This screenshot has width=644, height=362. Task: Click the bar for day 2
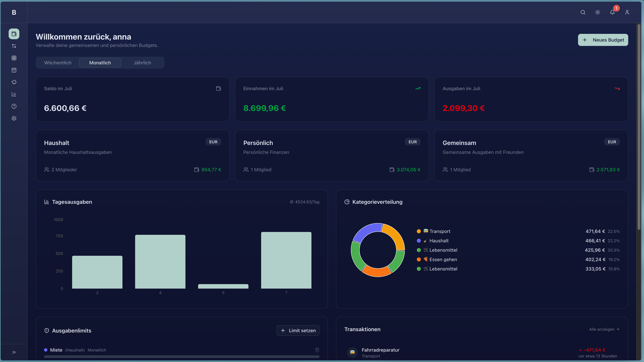pyautogui.click(x=97, y=272)
